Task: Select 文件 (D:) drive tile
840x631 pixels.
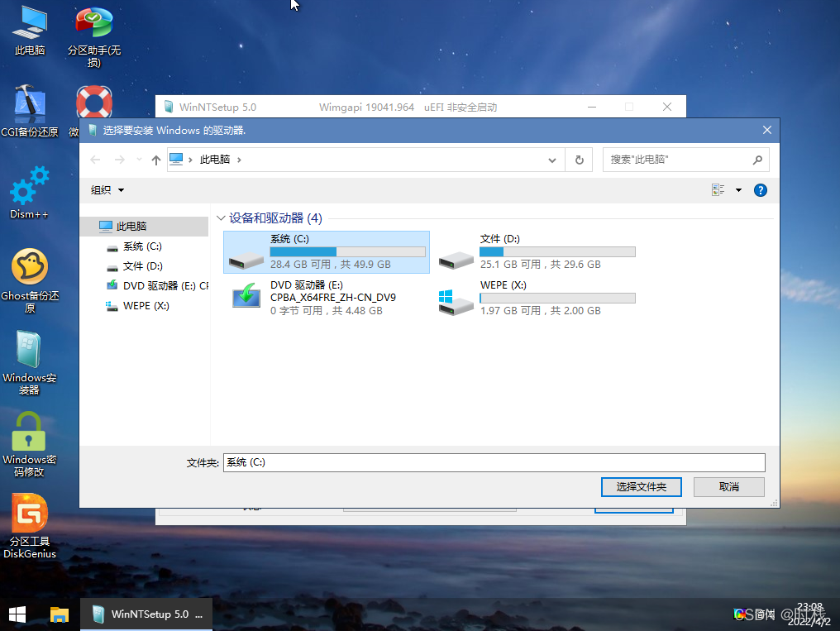Action: pos(537,251)
